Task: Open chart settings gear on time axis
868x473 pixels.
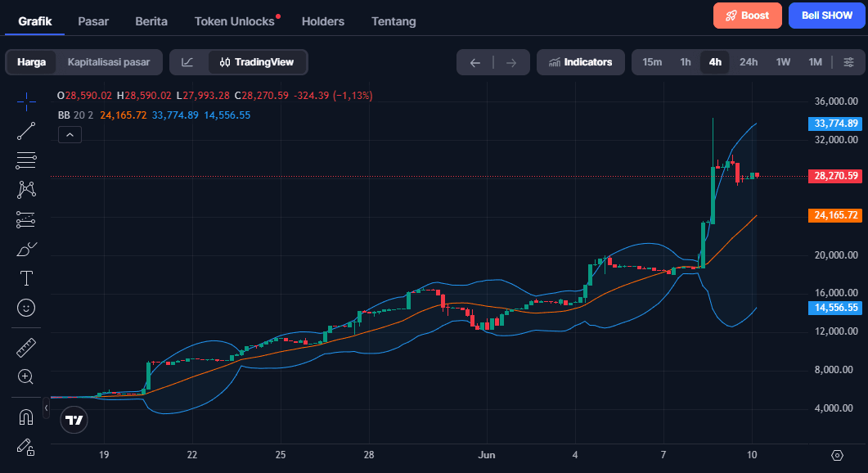Action: click(837, 455)
